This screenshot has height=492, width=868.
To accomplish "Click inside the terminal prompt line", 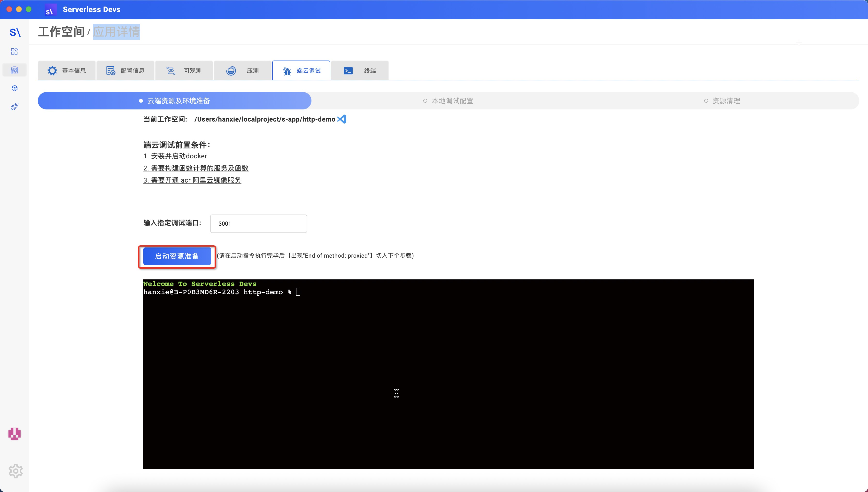I will pos(222,292).
